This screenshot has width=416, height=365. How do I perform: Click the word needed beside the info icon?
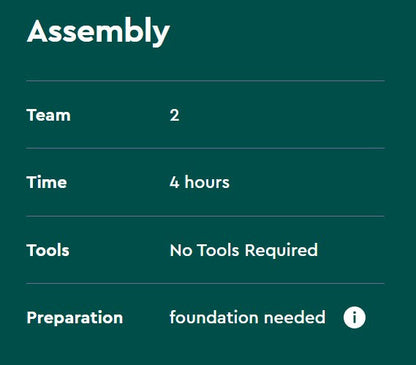295,317
